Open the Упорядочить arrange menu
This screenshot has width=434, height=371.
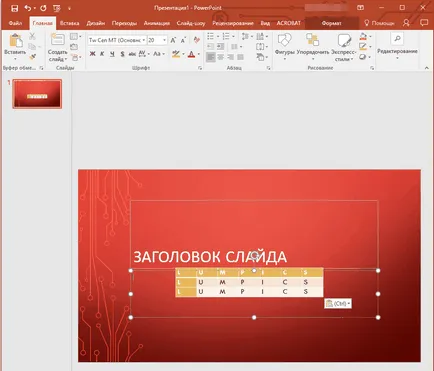(x=313, y=47)
